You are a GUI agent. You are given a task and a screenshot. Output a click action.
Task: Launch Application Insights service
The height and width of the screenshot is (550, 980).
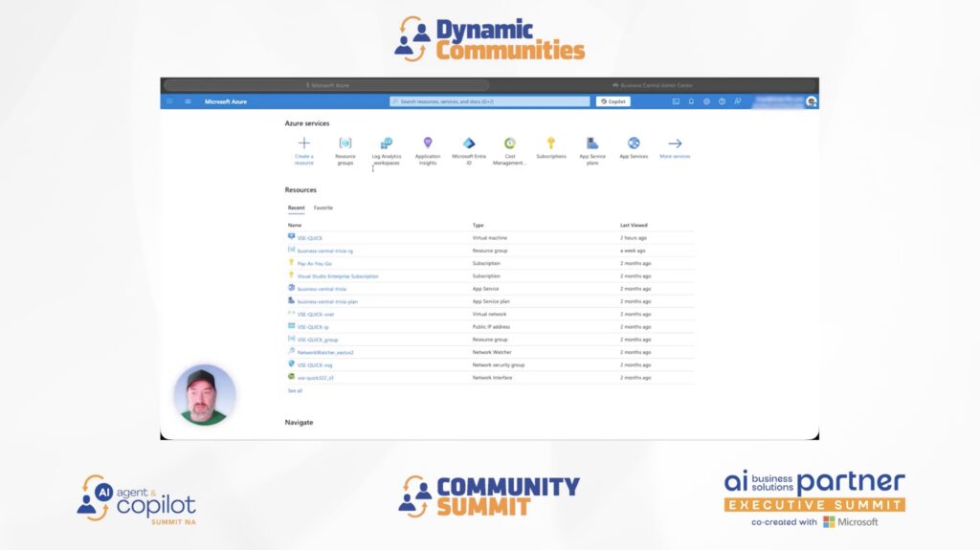(428, 143)
